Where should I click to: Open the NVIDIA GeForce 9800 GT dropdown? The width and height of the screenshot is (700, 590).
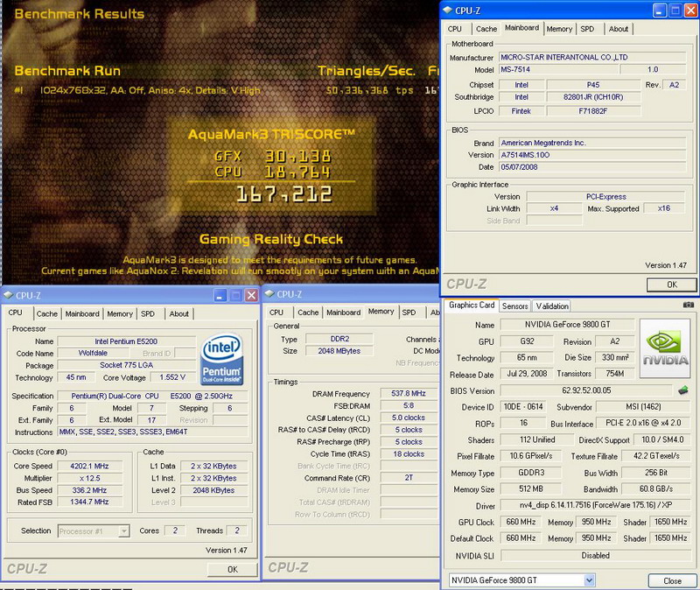(x=589, y=580)
